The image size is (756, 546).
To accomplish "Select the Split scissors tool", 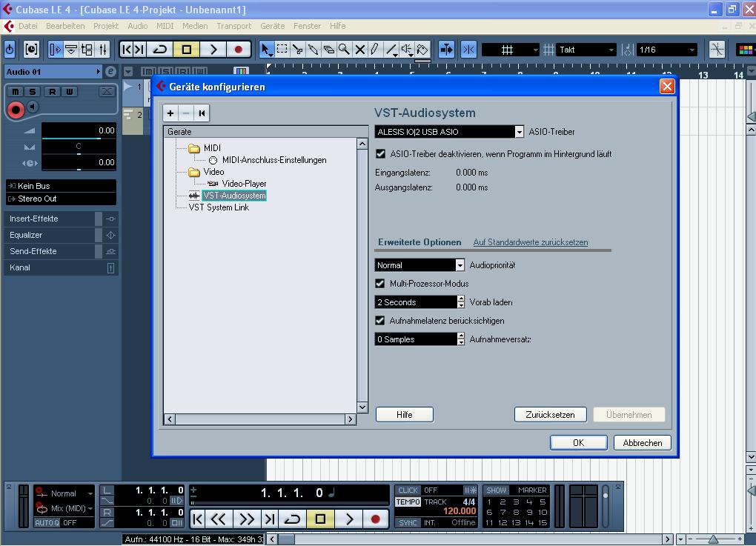I will pyautogui.click(x=297, y=49).
